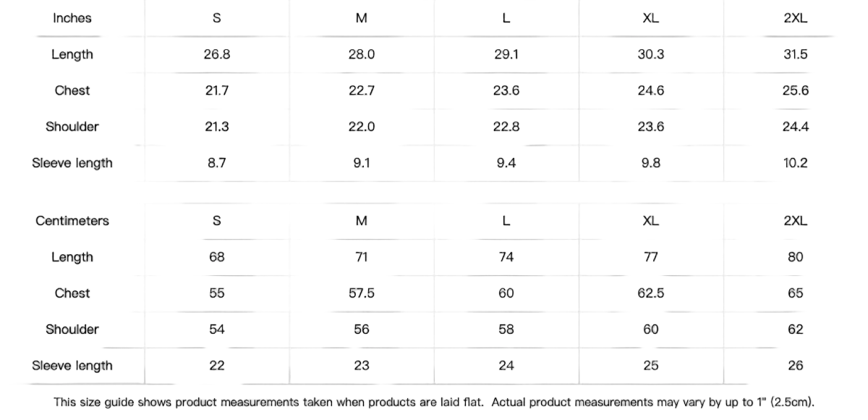Select the 31.5 length value for 2XL
The width and height of the screenshot is (868, 420).
[795, 54]
